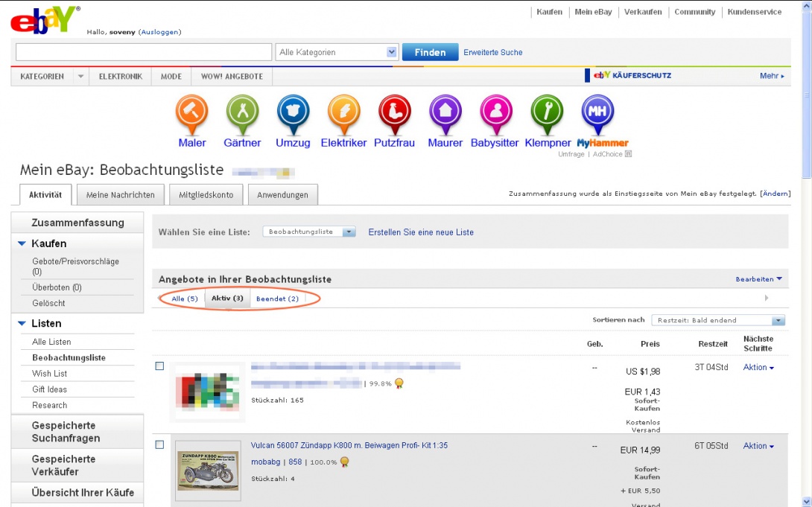
Task: Click the Babysitter pink pin icon
Action: pyautogui.click(x=495, y=112)
